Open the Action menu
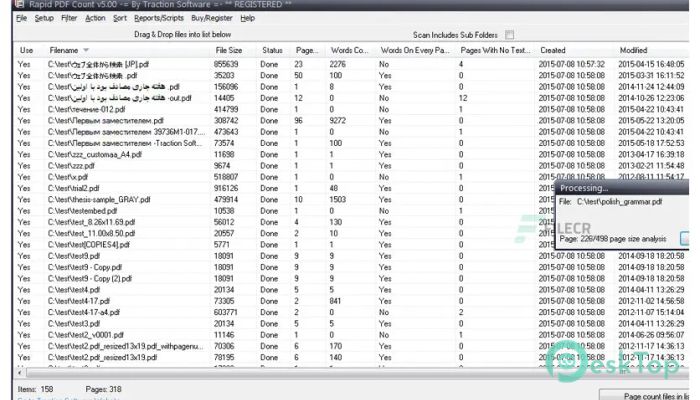The image size is (700, 400). point(95,18)
